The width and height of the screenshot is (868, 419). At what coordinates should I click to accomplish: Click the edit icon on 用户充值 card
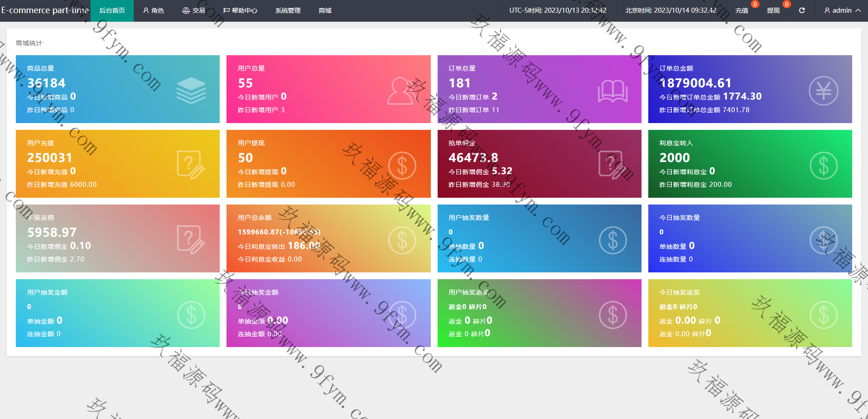point(190,165)
